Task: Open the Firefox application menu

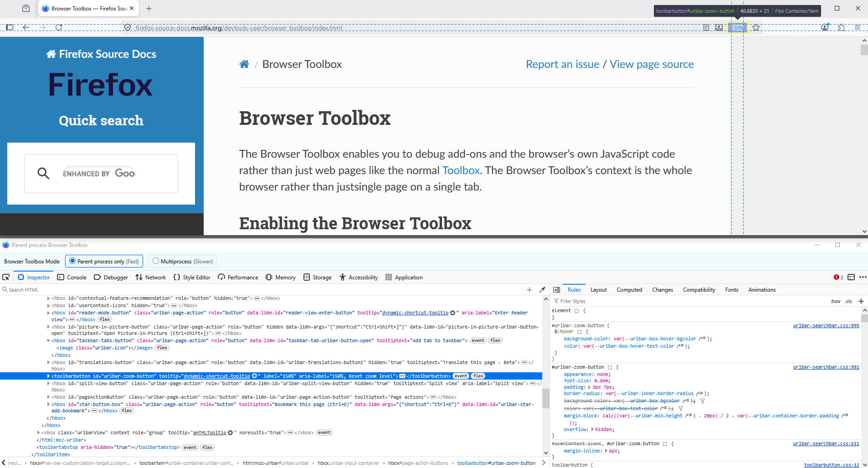Action: point(858,27)
